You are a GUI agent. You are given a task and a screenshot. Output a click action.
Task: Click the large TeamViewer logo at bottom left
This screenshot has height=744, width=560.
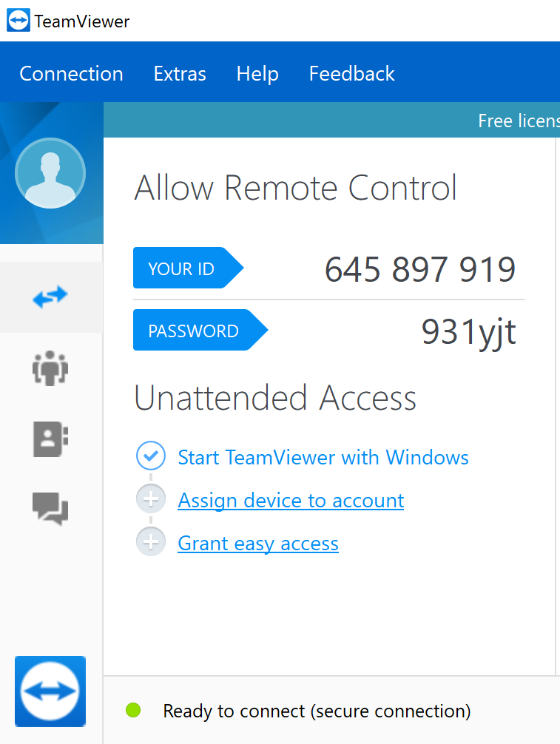tap(50, 691)
